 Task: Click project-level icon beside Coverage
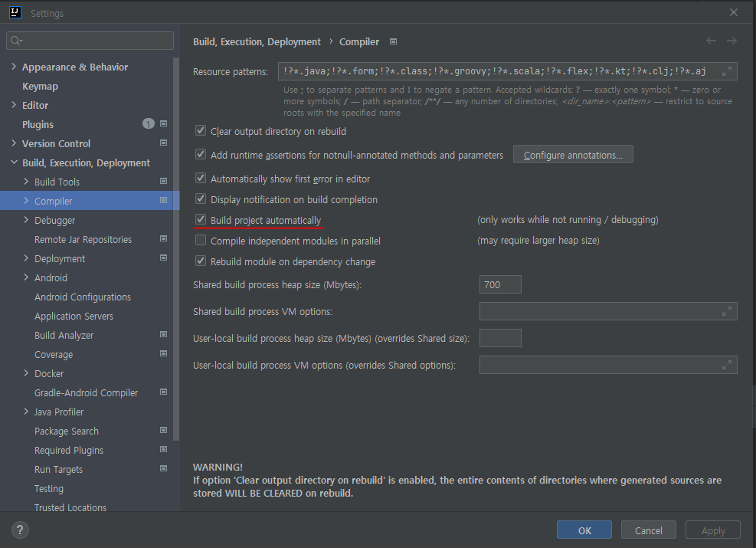[x=163, y=354]
